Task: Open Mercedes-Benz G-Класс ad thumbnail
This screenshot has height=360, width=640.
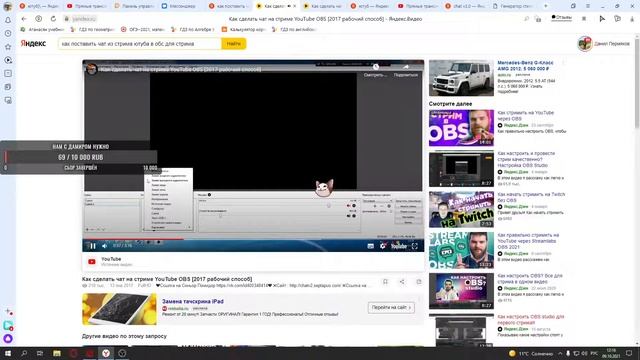Action: 461,78
